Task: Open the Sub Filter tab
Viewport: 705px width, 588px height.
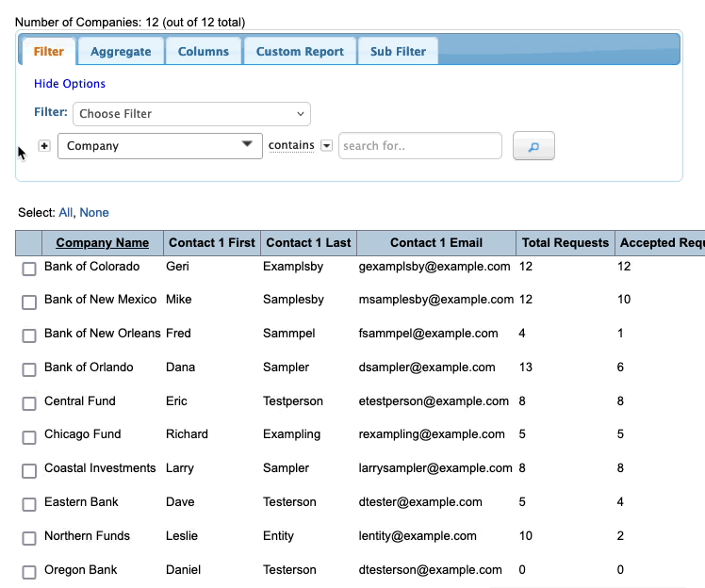Action: pos(398,52)
